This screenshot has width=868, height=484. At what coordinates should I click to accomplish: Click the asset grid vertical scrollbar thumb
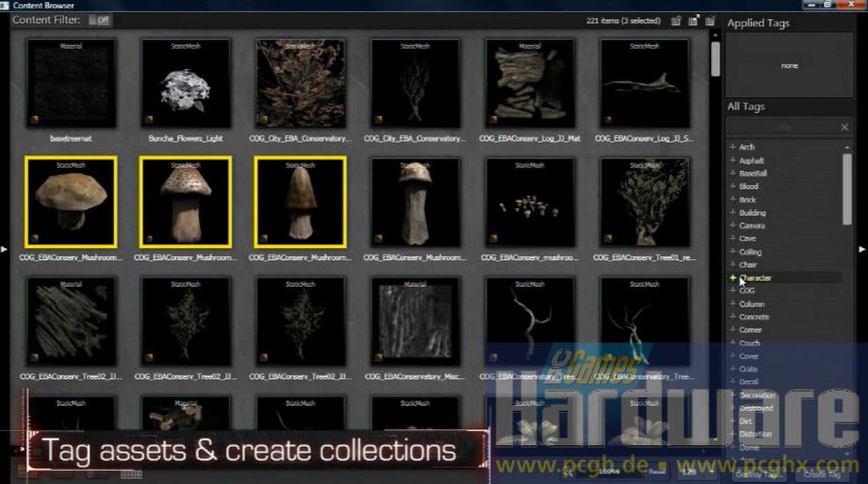pyautogui.click(x=715, y=59)
